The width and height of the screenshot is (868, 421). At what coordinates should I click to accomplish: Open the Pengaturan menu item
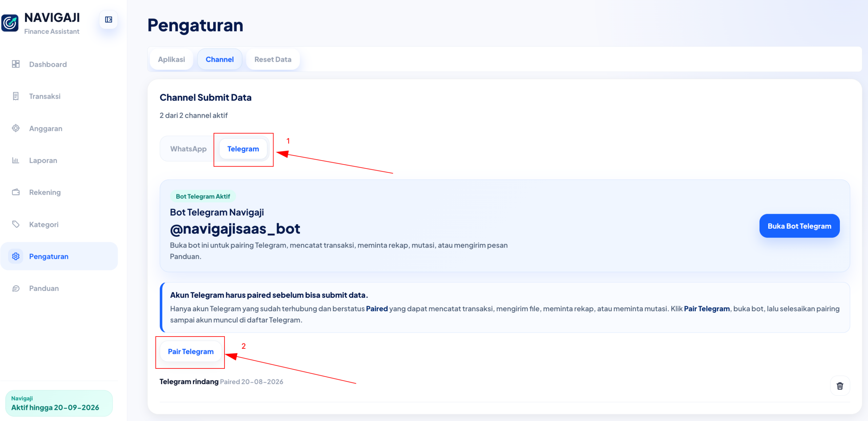click(x=59, y=256)
